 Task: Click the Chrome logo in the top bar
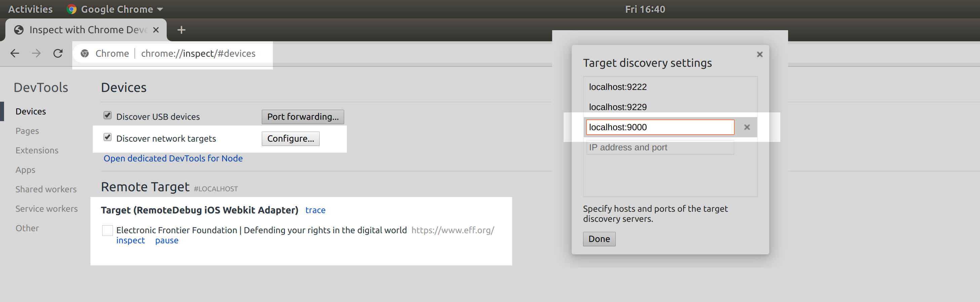click(x=72, y=9)
